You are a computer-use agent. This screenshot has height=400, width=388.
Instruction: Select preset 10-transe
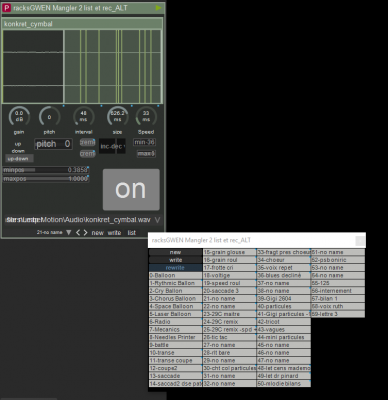175,353
